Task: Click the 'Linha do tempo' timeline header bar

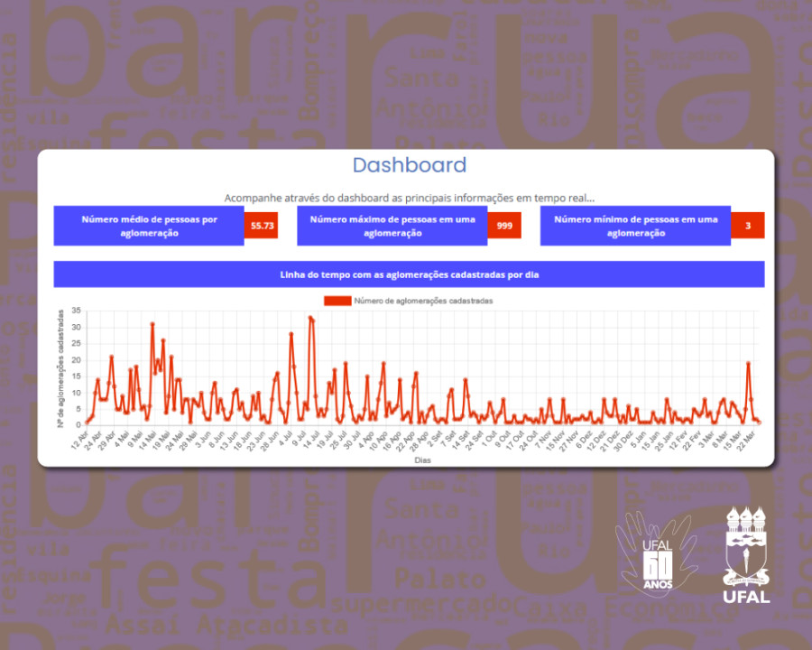Action: [x=409, y=274]
